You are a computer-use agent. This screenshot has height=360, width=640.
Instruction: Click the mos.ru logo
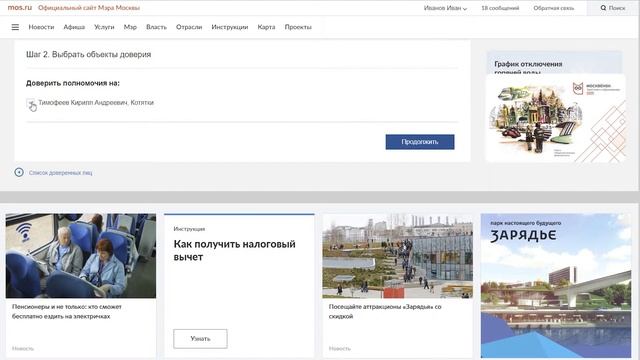pos(20,8)
